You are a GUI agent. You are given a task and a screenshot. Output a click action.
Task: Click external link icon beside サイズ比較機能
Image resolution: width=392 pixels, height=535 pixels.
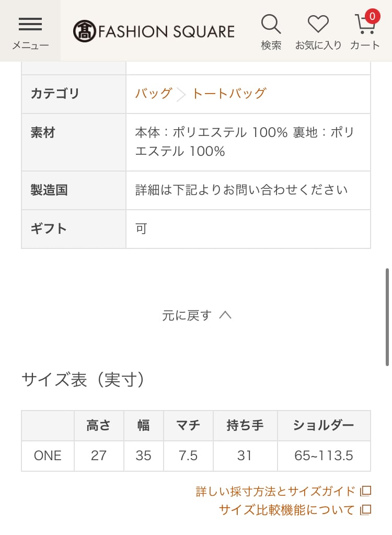pos(366,509)
